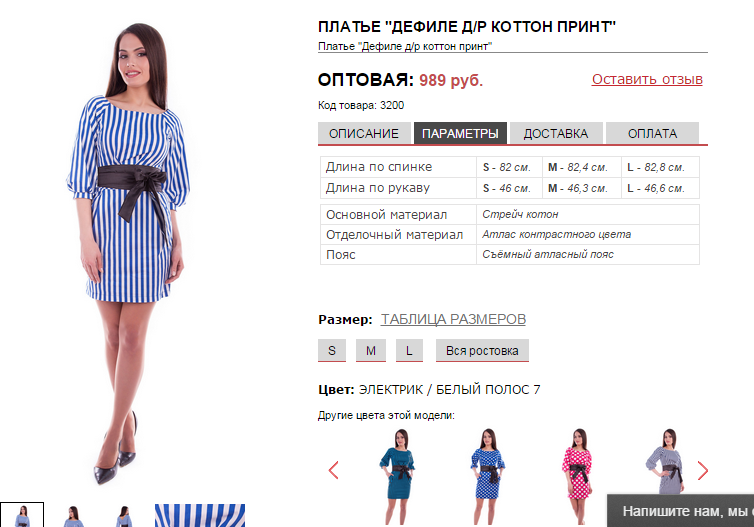Click the first front-view thumbnail below photo
The image size is (754, 527).
coord(22,515)
